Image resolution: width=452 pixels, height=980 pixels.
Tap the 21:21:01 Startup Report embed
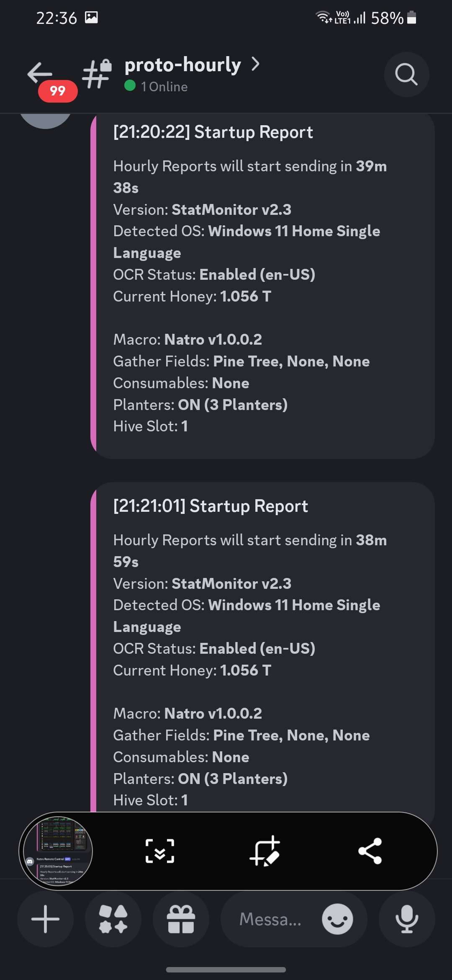point(259,649)
